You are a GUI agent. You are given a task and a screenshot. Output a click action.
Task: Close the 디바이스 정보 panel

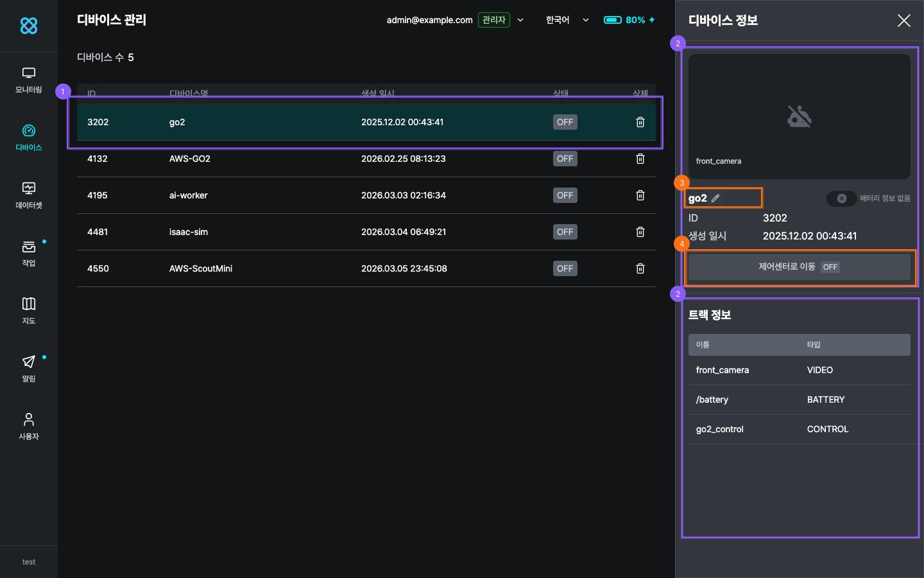(x=903, y=21)
